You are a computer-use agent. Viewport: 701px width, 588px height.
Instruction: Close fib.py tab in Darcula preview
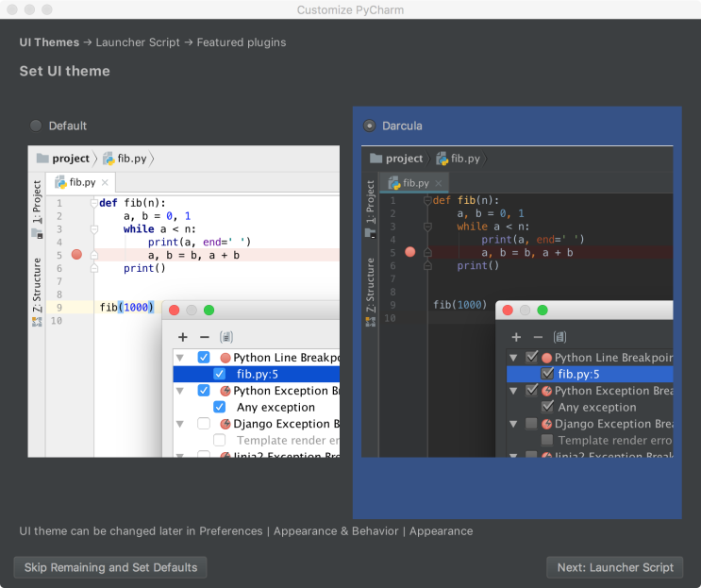pyautogui.click(x=439, y=183)
